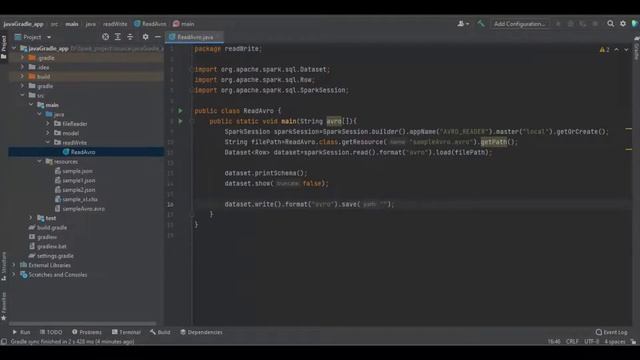640x360 pixels.
Task: Expand the .idea folder
Action: [22, 67]
